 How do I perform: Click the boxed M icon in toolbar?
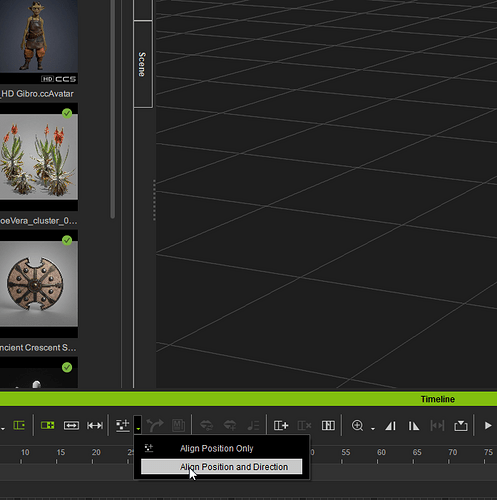(178, 425)
